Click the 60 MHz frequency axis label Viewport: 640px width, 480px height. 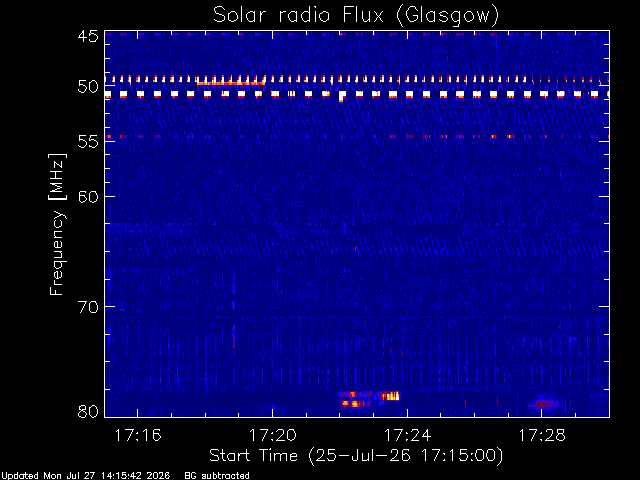click(88, 196)
